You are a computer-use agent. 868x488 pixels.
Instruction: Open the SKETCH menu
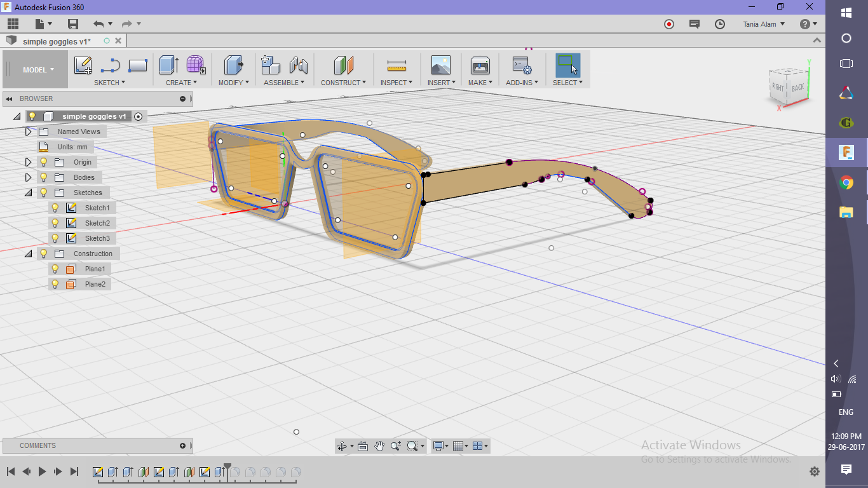click(110, 83)
